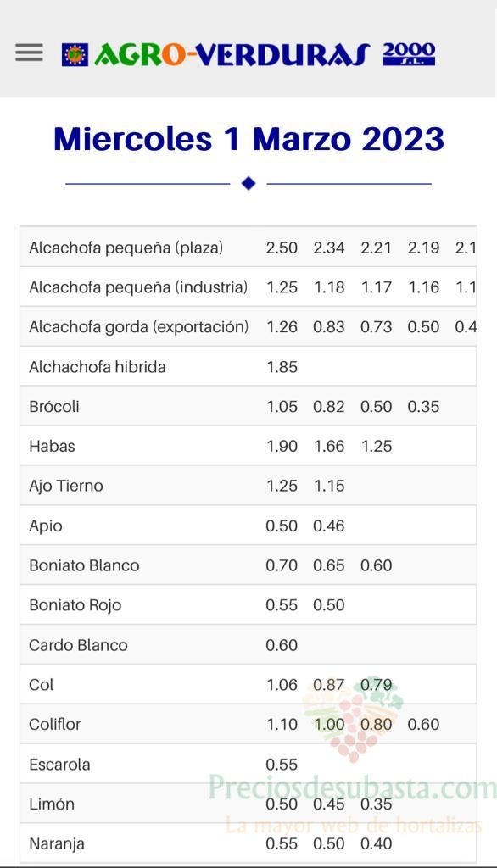
Task: Click the blue square emblem icon
Action: [75, 55]
